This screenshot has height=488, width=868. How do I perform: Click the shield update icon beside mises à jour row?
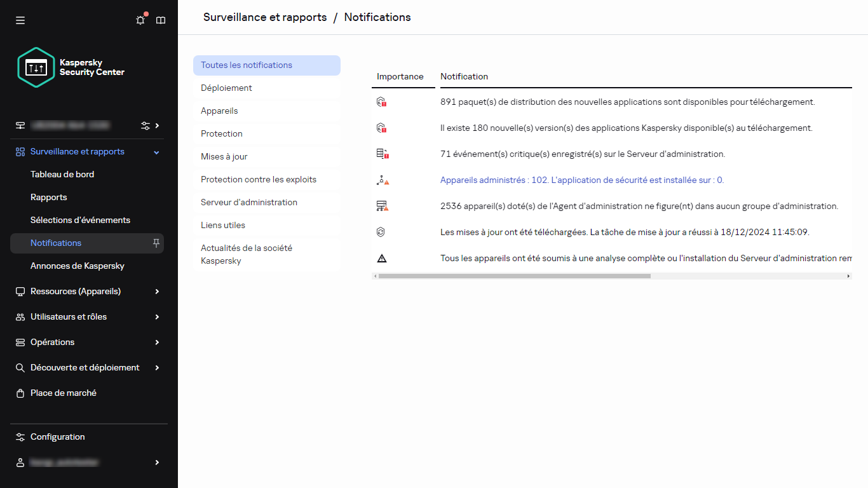(381, 231)
